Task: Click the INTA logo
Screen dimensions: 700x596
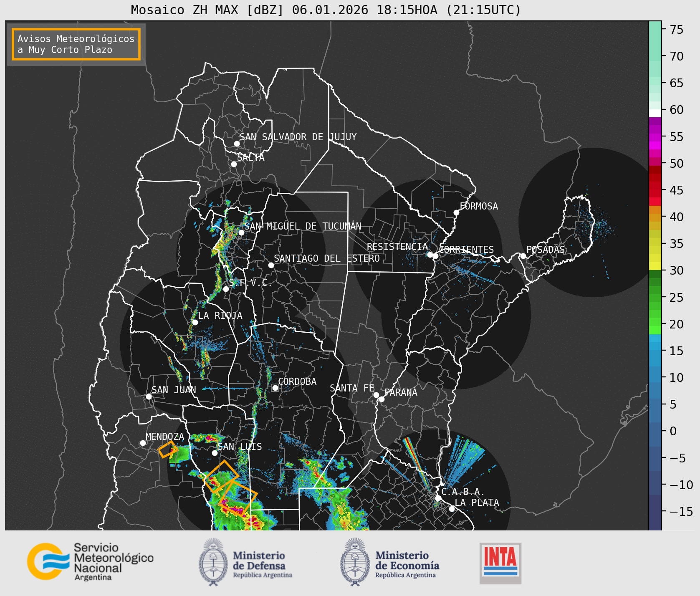Action: (500, 563)
